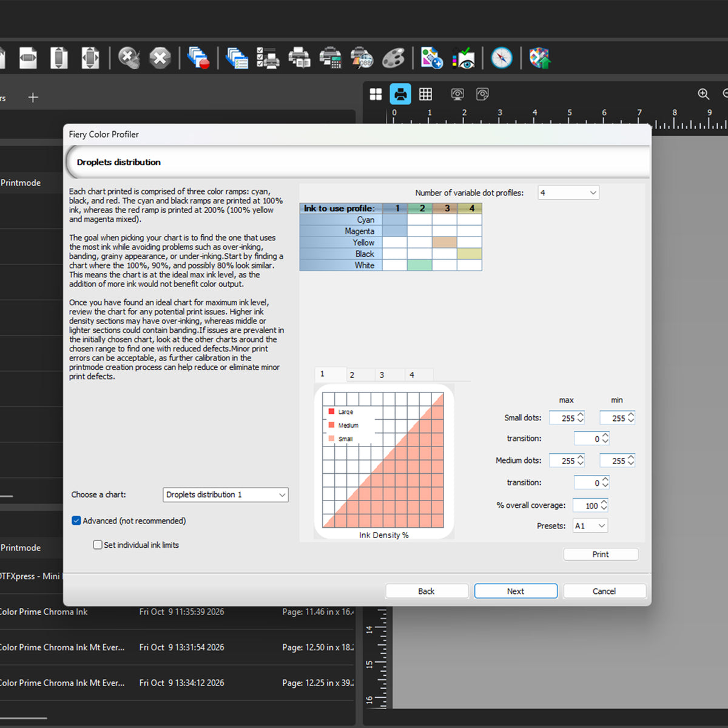
Task: Click stacked pages icon with red stop
Action: [198, 58]
